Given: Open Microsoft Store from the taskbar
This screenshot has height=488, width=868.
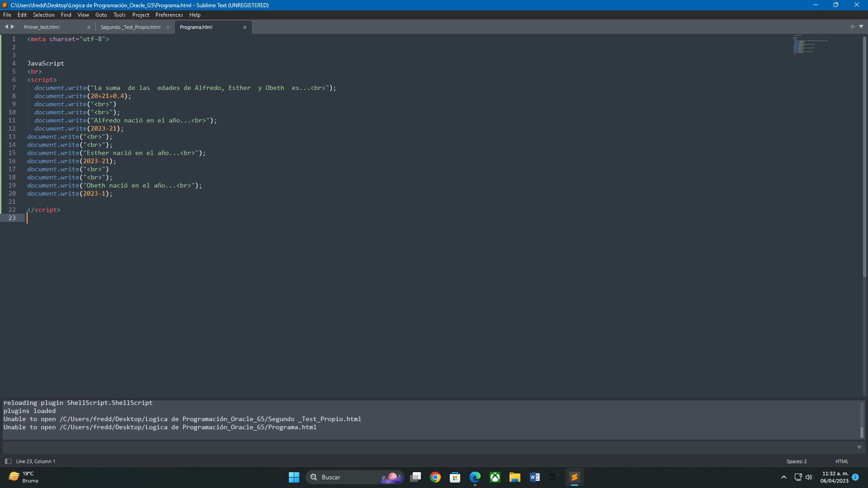Looking at the screenshot, I should (455, 477).
